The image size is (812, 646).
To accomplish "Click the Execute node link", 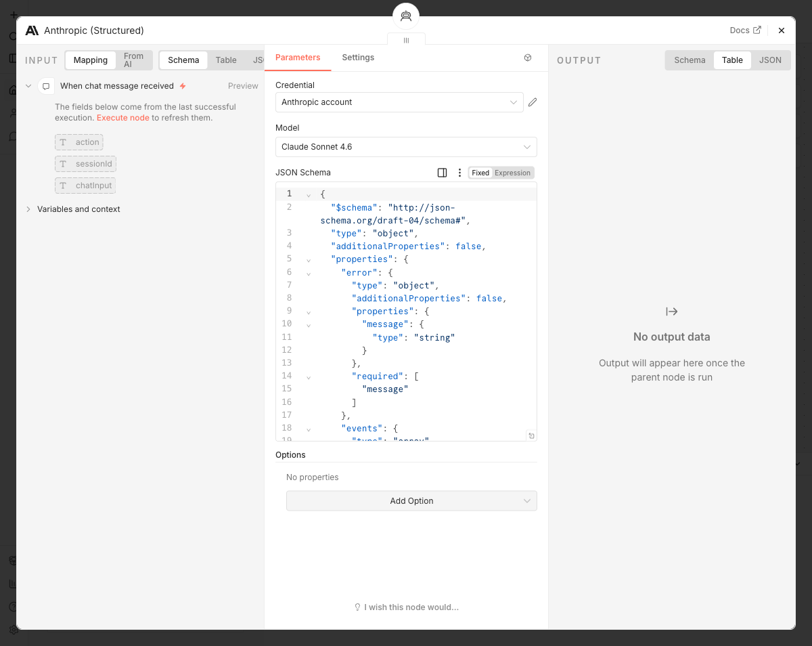I will [122, 118].
